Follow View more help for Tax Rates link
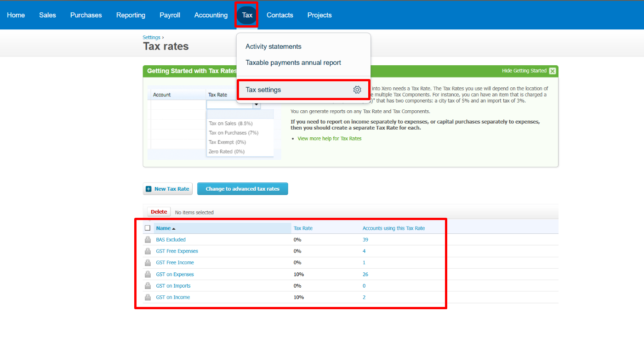Screen dimensions: 644x340 coord(329,138)
